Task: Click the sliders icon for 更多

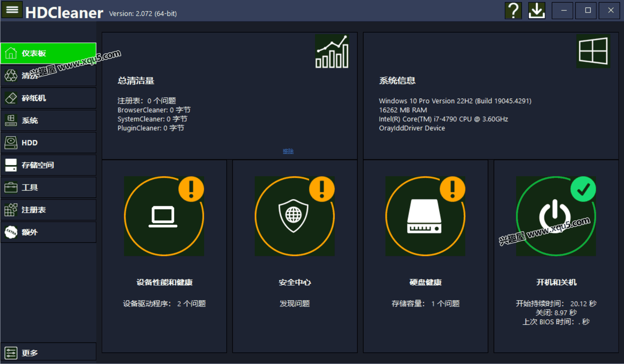Action: (x=11, y=353)
